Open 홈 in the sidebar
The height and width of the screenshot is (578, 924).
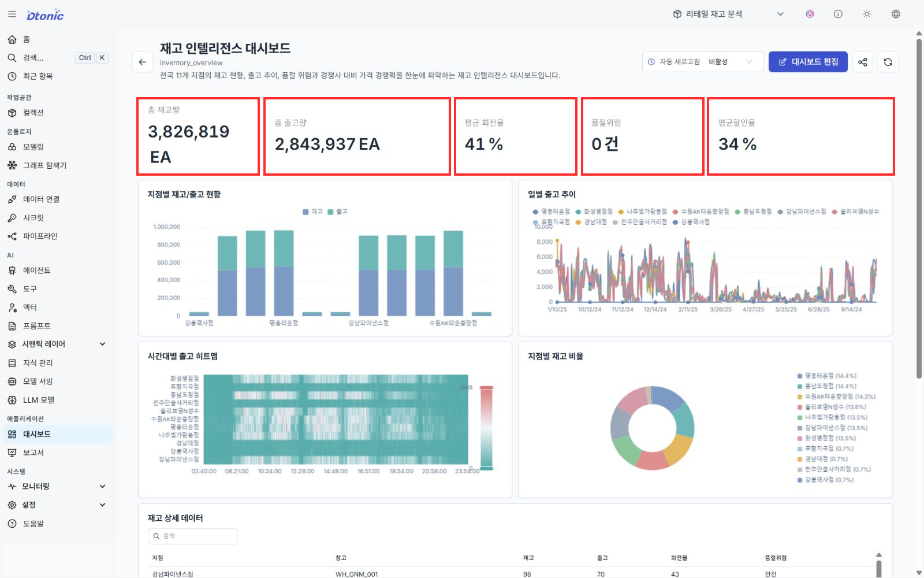57,39
